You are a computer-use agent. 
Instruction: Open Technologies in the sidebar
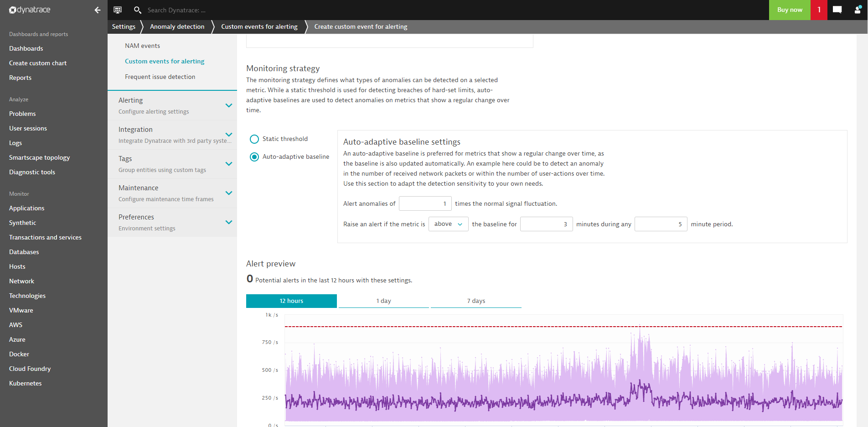27,296
